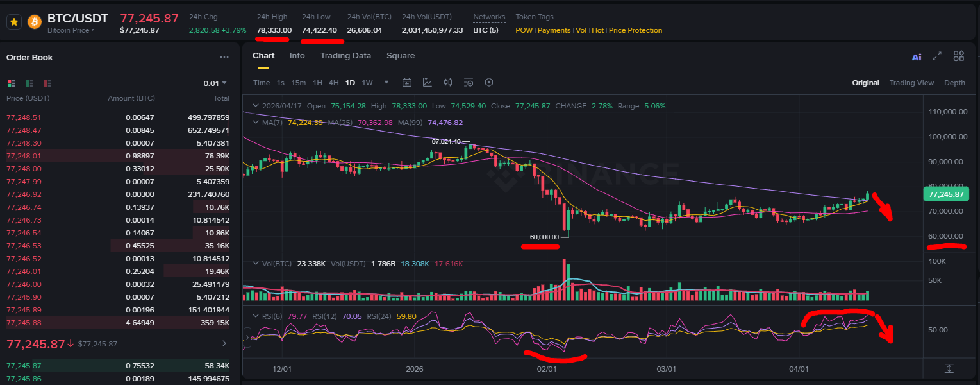The height and width of the screenshot is (385, 980).
Task: Collapse the RSI indicator legend chevron
Action: 256,316
